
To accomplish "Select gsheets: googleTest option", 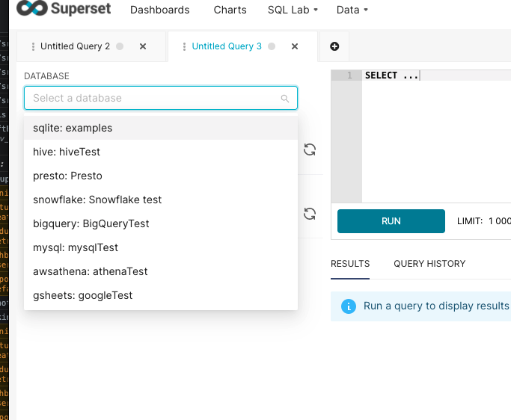I will [x=161, y=295].
